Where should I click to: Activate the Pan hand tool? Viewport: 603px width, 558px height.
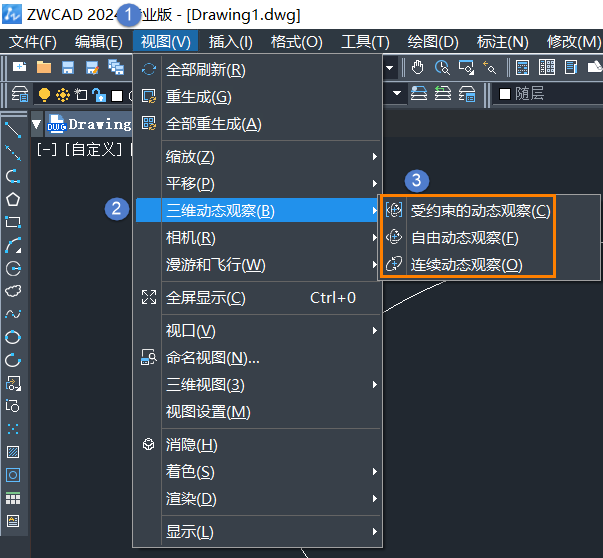(417, 67)
